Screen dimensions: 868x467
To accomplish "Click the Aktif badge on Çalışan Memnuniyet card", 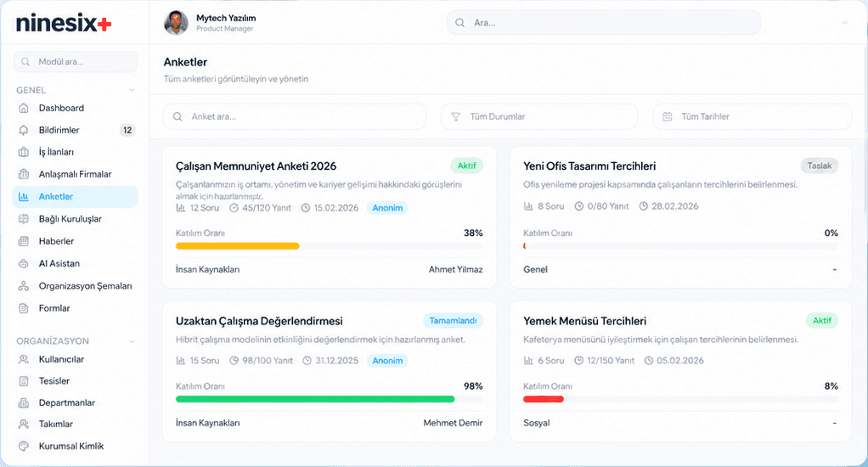I will pos(466,166).
